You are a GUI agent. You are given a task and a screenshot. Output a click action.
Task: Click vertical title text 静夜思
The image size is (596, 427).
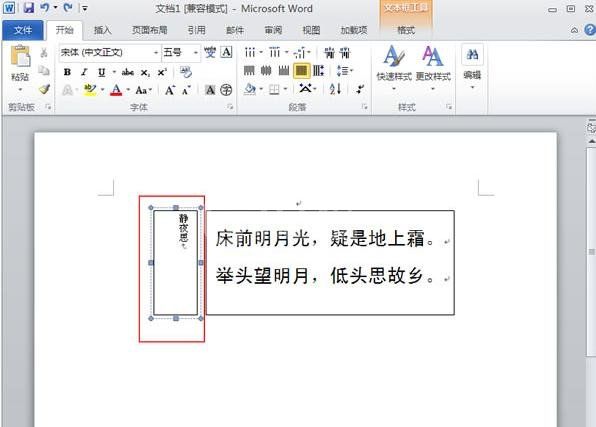tap(184, 228)
